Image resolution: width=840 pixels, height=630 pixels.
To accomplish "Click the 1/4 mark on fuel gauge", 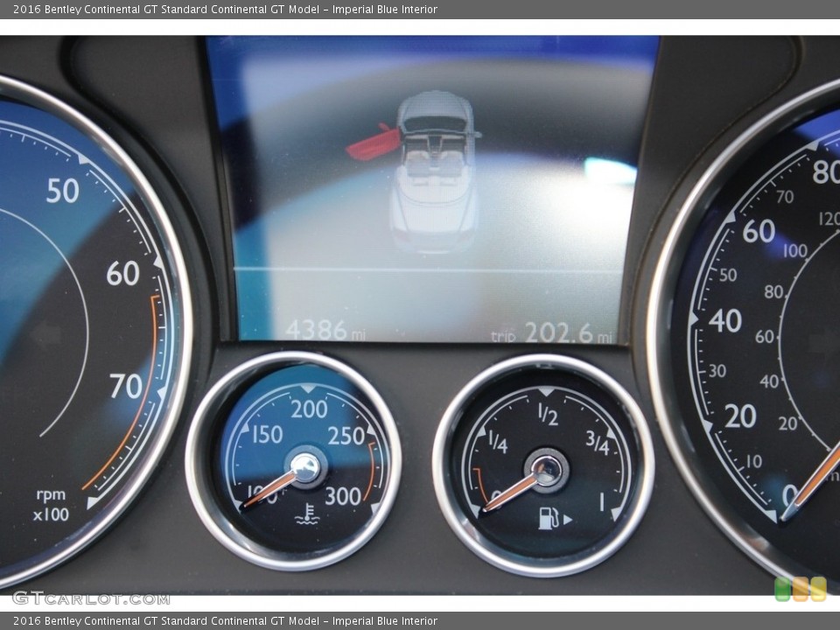I will coord(498,443).
